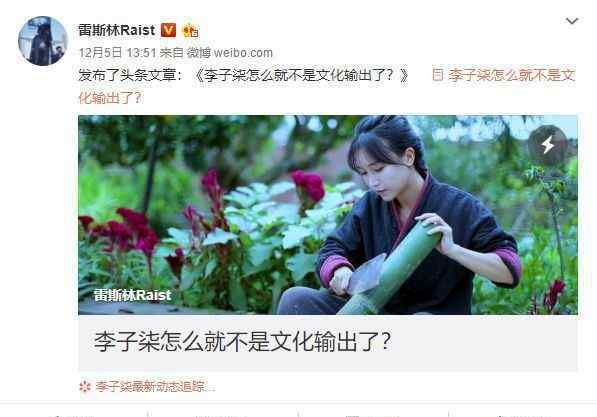The height and width of the screenshot is (417, 597).
Task: Click the 发布了头条文章 text in the post
Action: coord(127,75)
